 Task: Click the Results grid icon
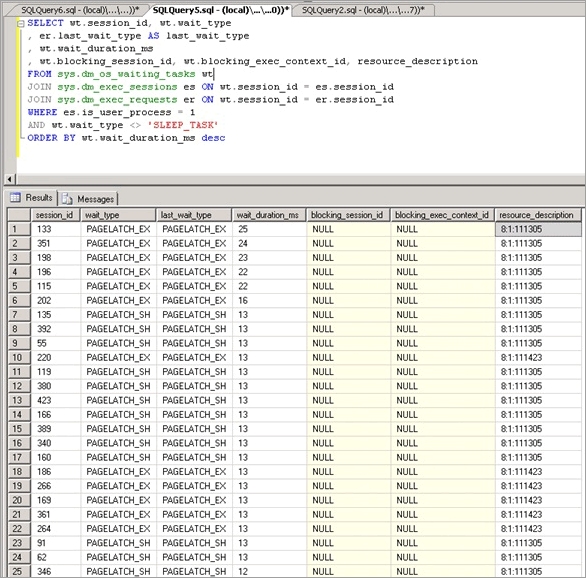(15, 197)
